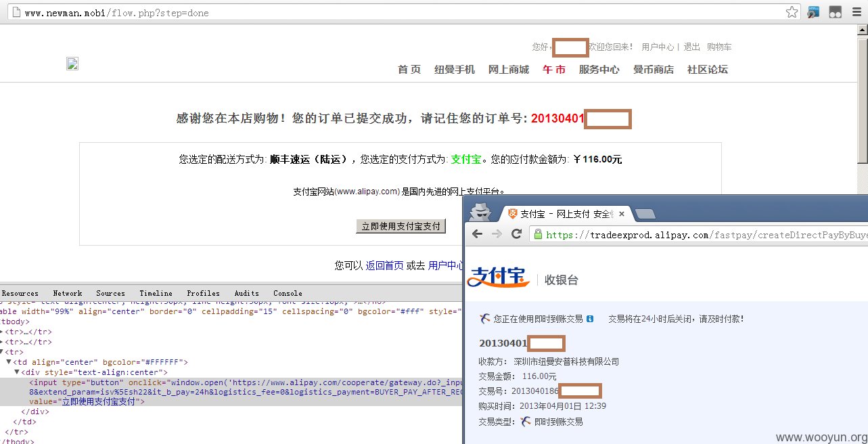Select the closing </td> line in DevTools
The width and height of the screenshot is (868, 444).
(25, 422)
